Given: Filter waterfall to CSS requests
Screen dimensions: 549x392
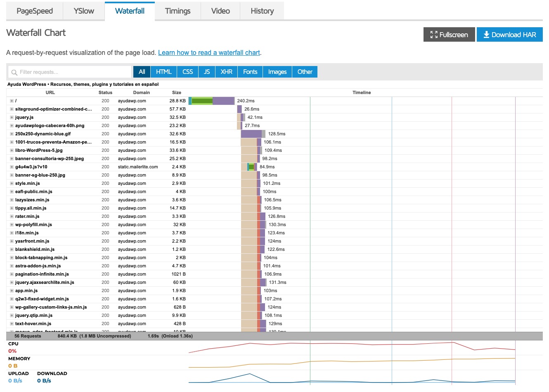Looking at the screenshot, I should 187,72.
